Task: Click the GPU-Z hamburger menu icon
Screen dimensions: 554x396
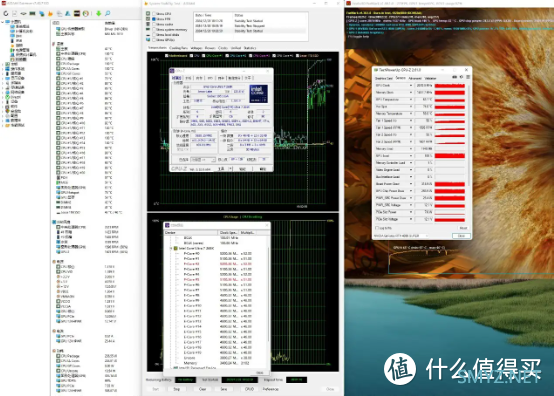Action: point(468,77)
